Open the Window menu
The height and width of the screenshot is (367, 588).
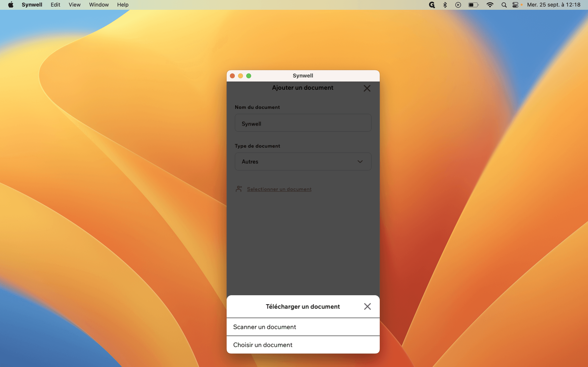99,5
